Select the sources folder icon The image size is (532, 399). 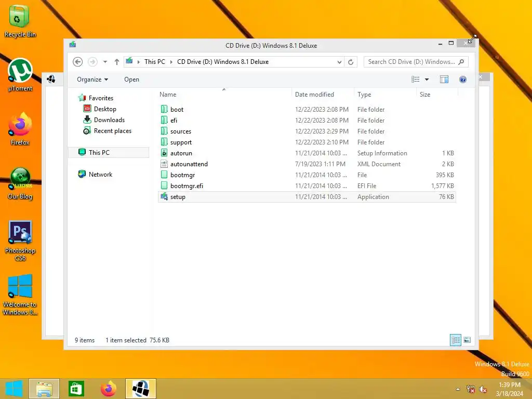coord(164,131)
